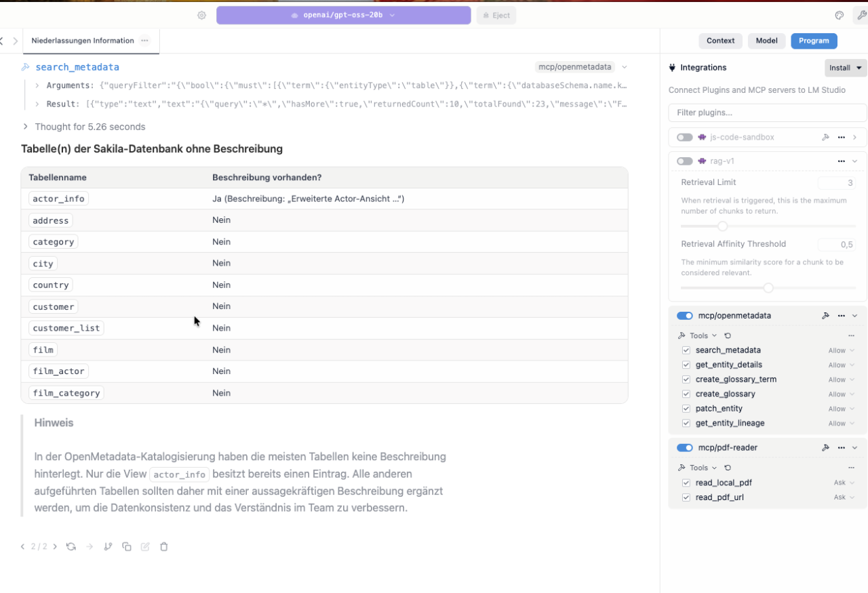Image resolution: width=868 pixels, height=593 pixels.
Task: Adjust the Retrieval Affinity Threshold slider
Action: pos(768,287)
